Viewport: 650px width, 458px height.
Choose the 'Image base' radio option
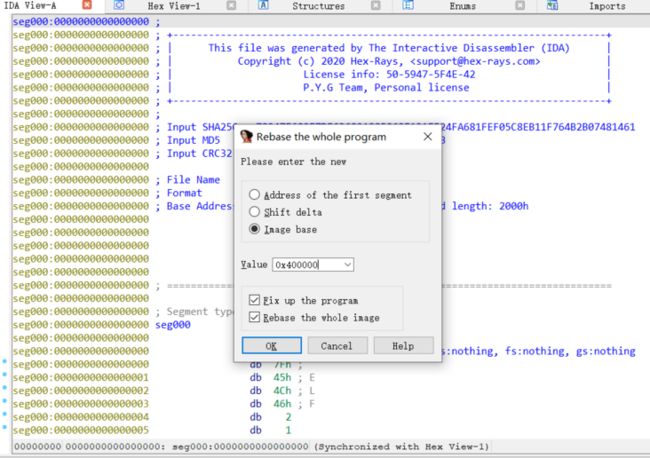pos(255,229)
